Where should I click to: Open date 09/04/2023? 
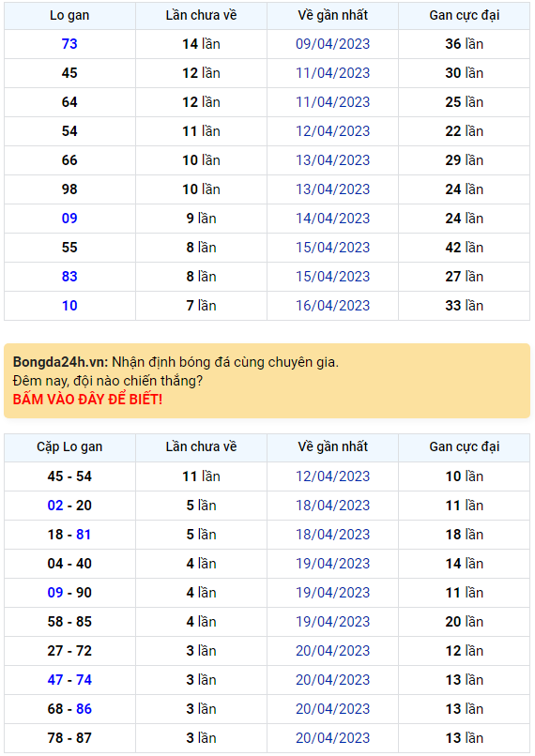click(333, 44)
